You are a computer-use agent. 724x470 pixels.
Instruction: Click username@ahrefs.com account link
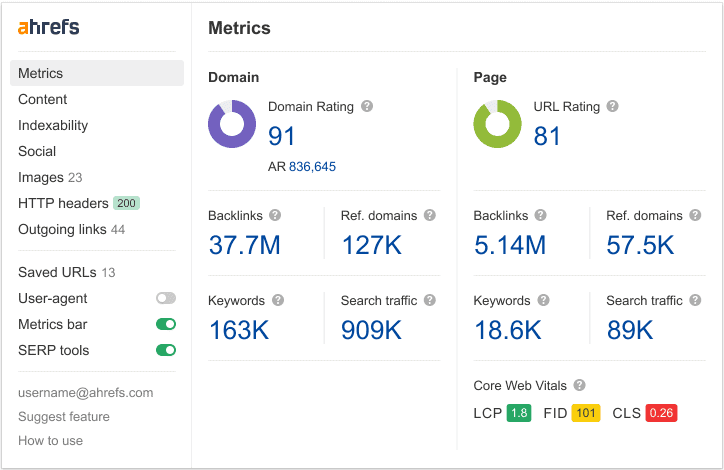coord(85,392)
